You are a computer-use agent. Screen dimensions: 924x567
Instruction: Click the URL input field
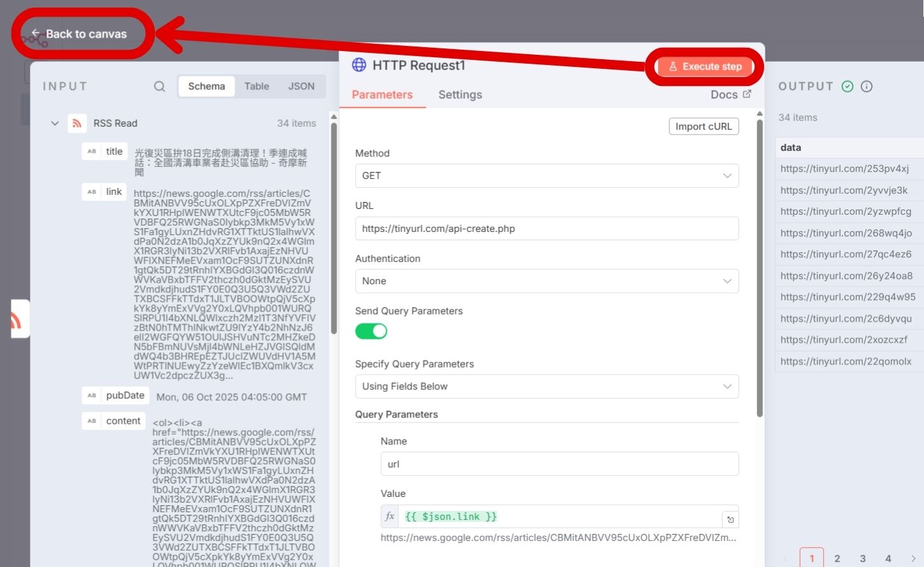click(546, 229)
